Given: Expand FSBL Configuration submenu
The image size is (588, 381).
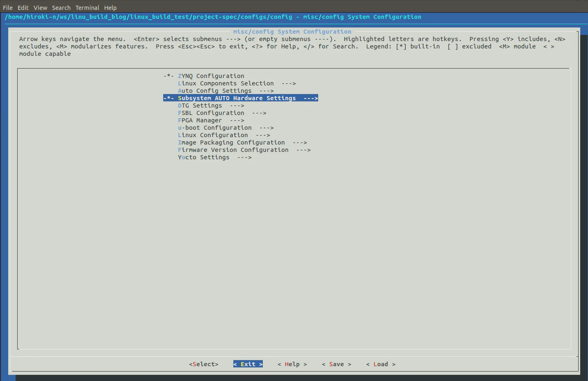Looking at the screenshot, I should [x=222, y=113].
